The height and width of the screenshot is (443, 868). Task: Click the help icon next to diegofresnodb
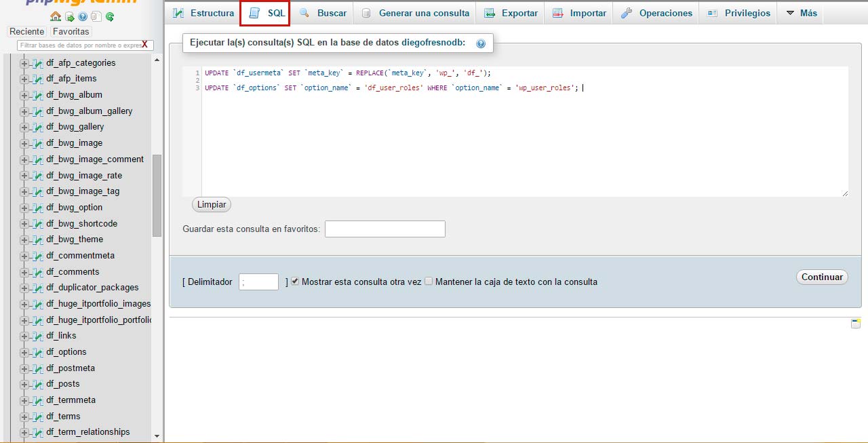click(481, 43)
